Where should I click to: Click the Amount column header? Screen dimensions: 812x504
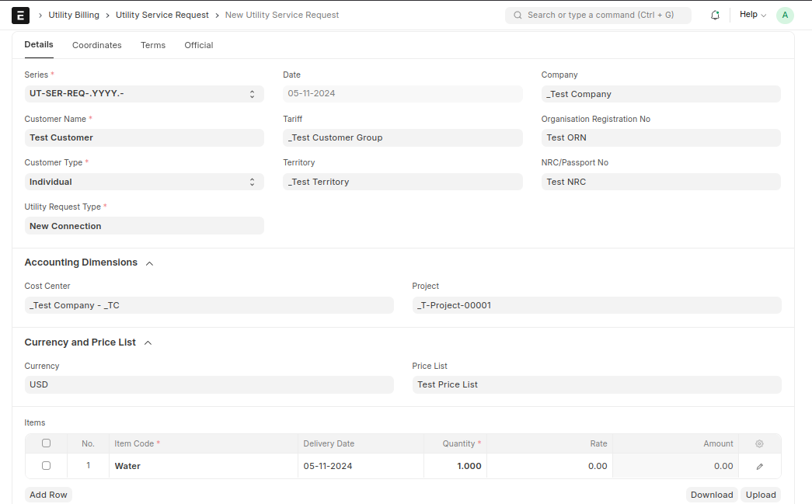pos(675,443)
